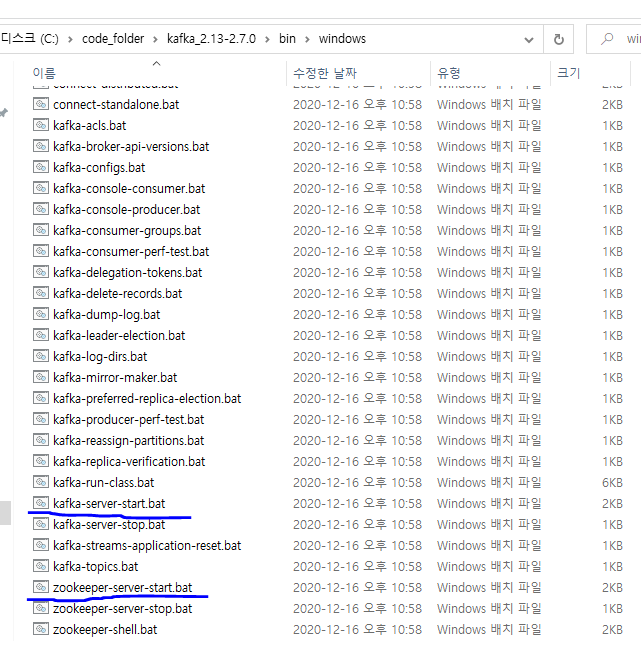The width and height of the screenshot is (641, 656).
Task: Expand the chevron after 디스크 (C:) in path
Action: point(70,39)
